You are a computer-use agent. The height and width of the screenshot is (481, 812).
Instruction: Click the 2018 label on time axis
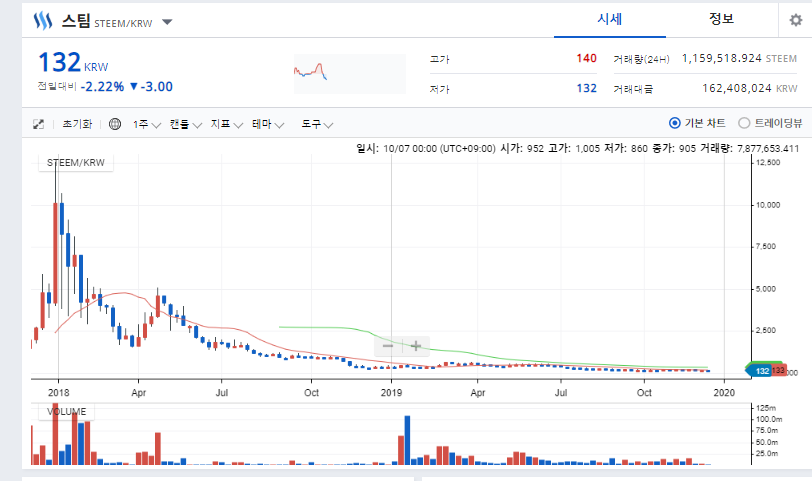pyautogui.click(x=59, y=392)
